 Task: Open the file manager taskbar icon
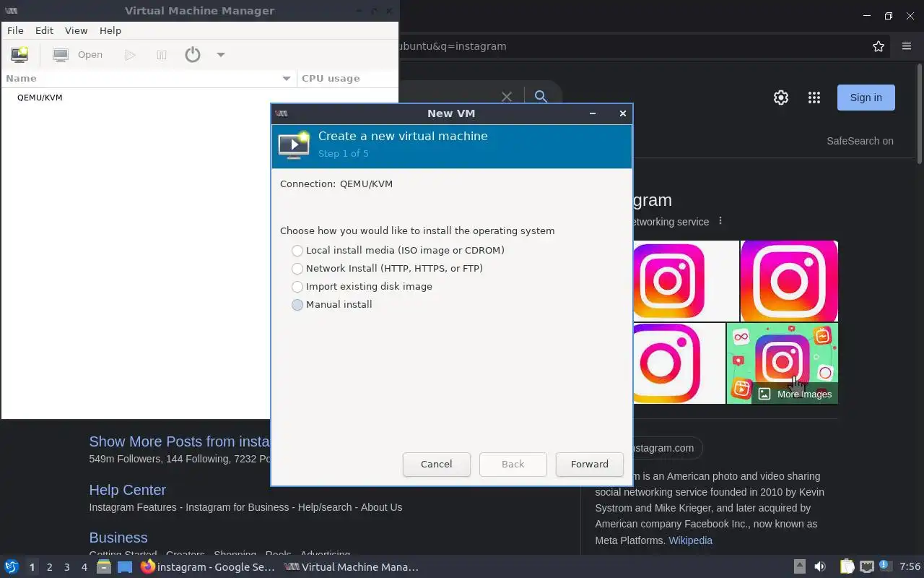click(104, 567)
